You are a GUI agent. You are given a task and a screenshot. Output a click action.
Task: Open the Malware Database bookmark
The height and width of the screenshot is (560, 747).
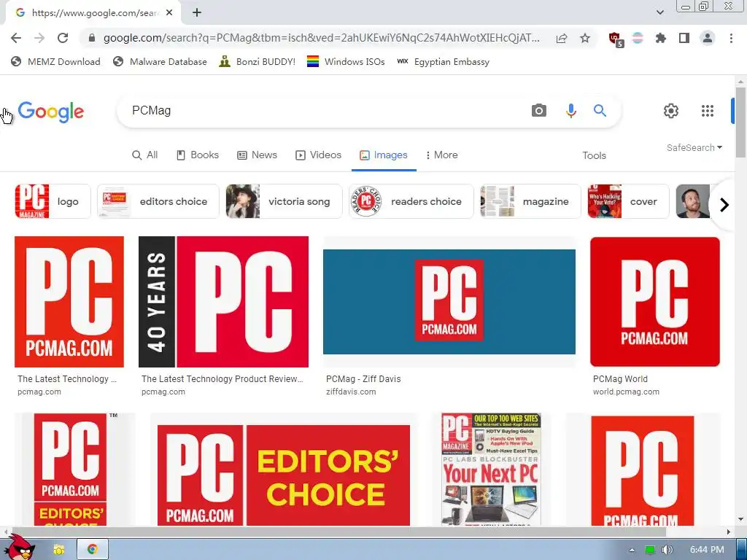pyautogui.click(x=160, y=62)
